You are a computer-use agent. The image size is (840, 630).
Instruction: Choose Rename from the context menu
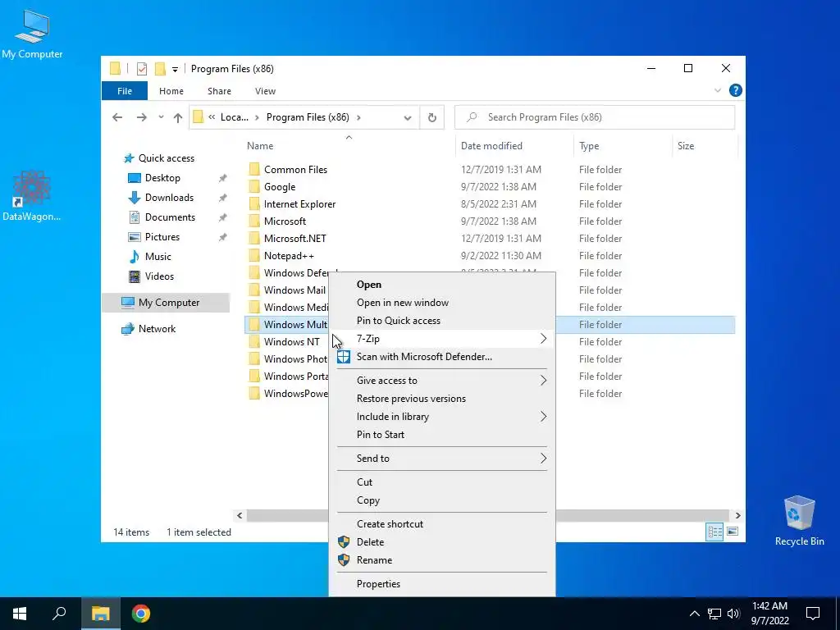pyautogui.click(x=442, y=560)
